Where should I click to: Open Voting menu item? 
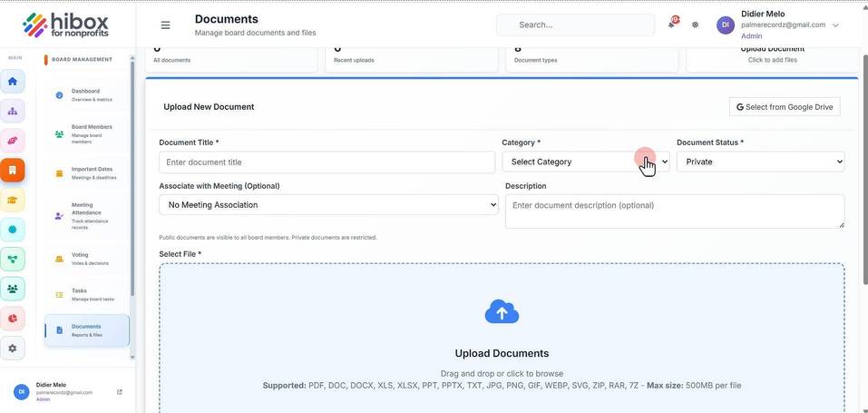(87, 259)
